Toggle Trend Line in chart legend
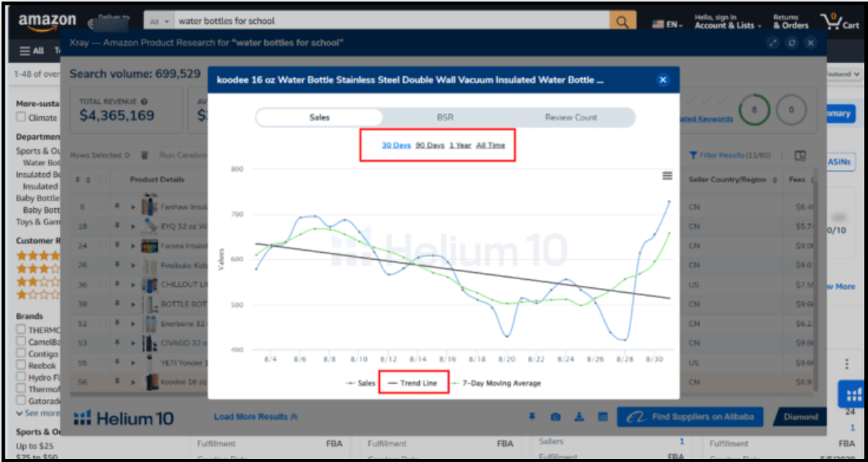868x462 pixels. click(413, 383)
